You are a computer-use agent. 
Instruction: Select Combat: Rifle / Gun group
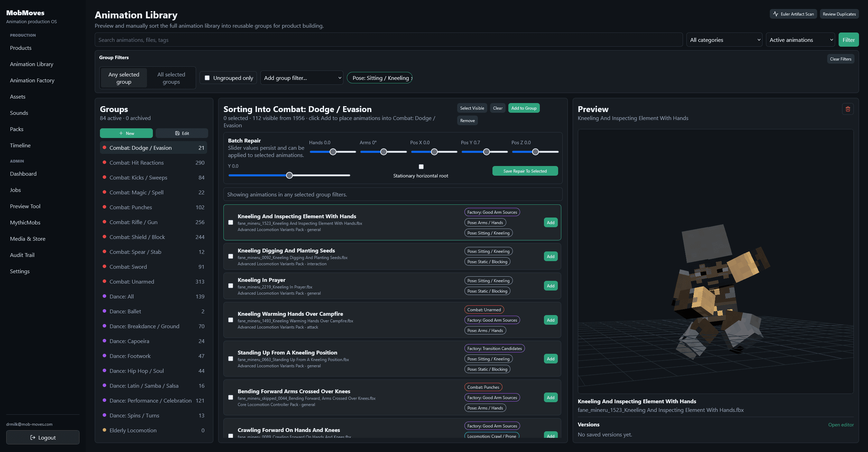pos(154,222)
